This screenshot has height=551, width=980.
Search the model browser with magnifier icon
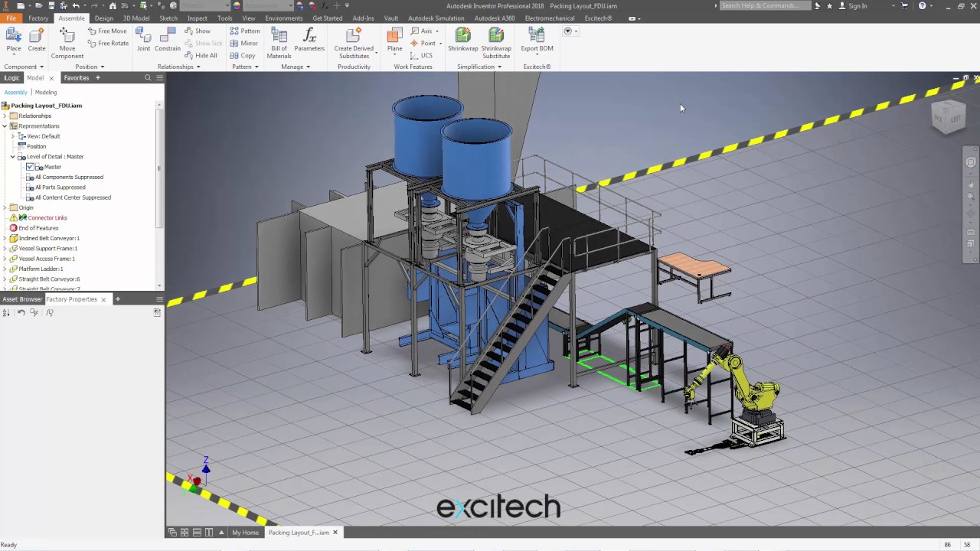[x=148, y=78]
